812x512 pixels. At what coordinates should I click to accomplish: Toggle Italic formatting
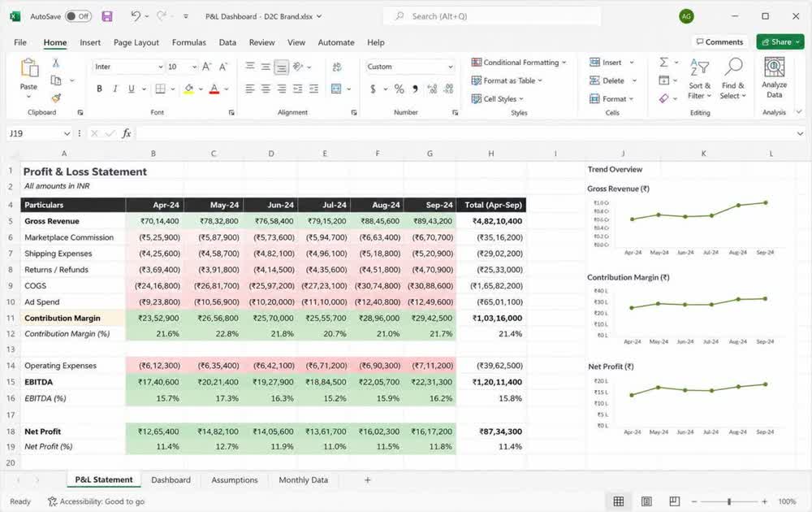115,89
